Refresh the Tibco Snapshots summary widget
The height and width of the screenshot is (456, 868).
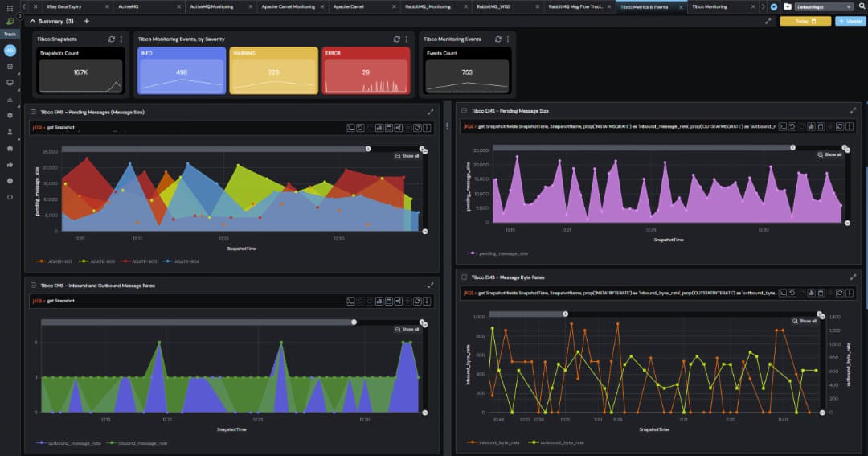click(x=112, y=39)
